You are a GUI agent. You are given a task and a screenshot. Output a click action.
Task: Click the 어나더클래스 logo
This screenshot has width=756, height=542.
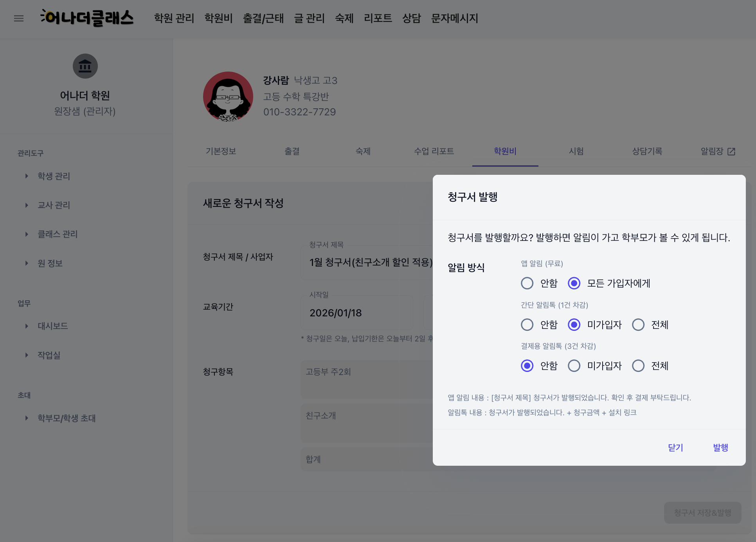coord(87,18)
